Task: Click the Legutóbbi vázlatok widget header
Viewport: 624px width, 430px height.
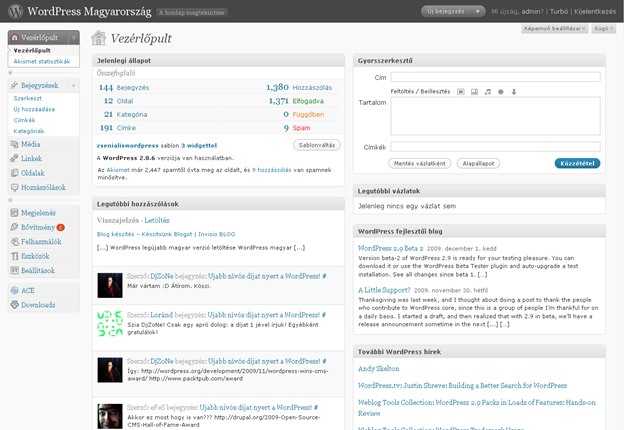Action: pyautogui.click(x=479, y=191)
